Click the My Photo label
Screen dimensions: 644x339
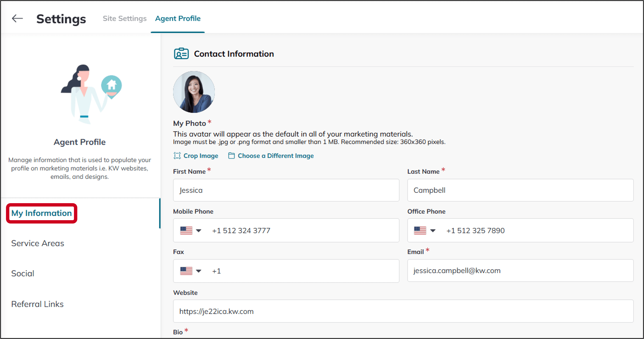190,123
